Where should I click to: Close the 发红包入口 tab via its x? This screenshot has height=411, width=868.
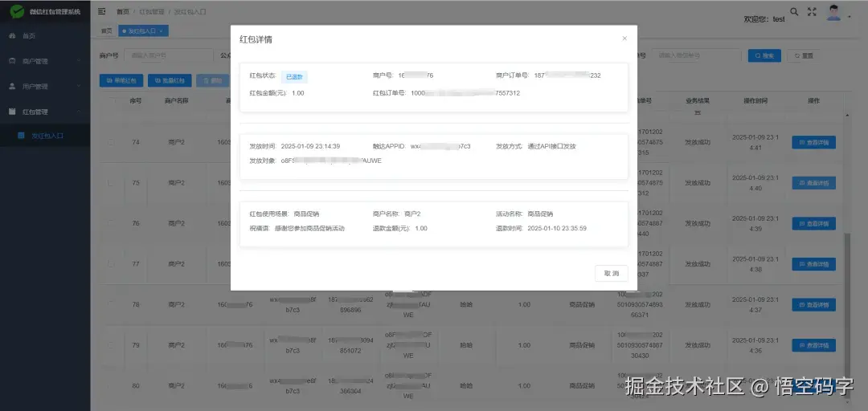click(161, 31)
